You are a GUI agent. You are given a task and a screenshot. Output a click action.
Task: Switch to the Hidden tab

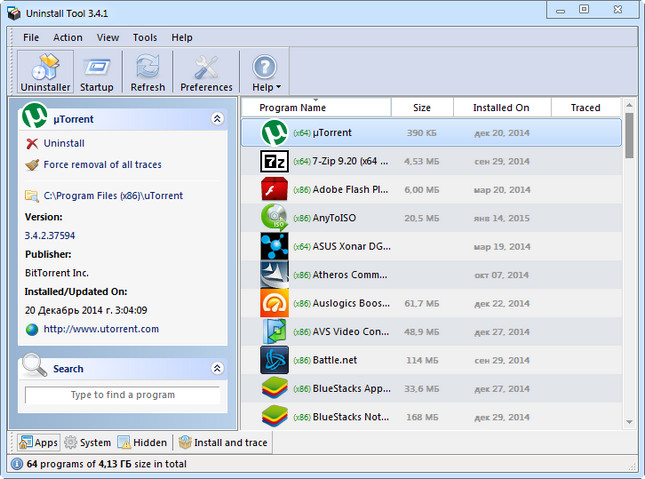point(142,442)
